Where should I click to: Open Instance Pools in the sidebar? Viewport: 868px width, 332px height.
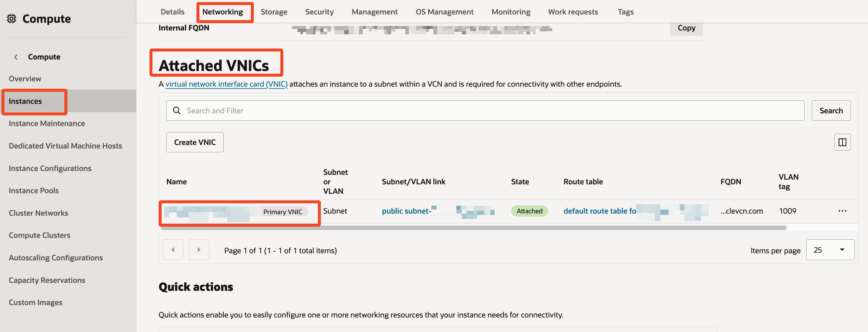click(34, 191)
